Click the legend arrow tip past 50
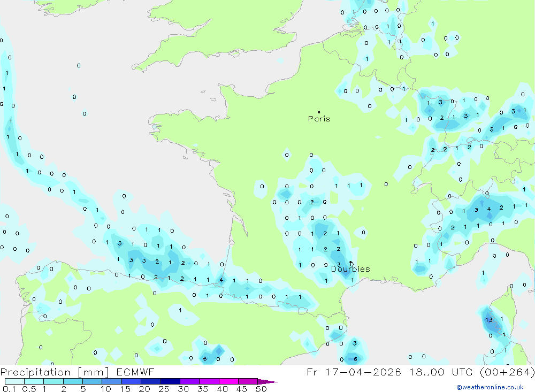Screen dimensions: 535x392 (268, 381)
